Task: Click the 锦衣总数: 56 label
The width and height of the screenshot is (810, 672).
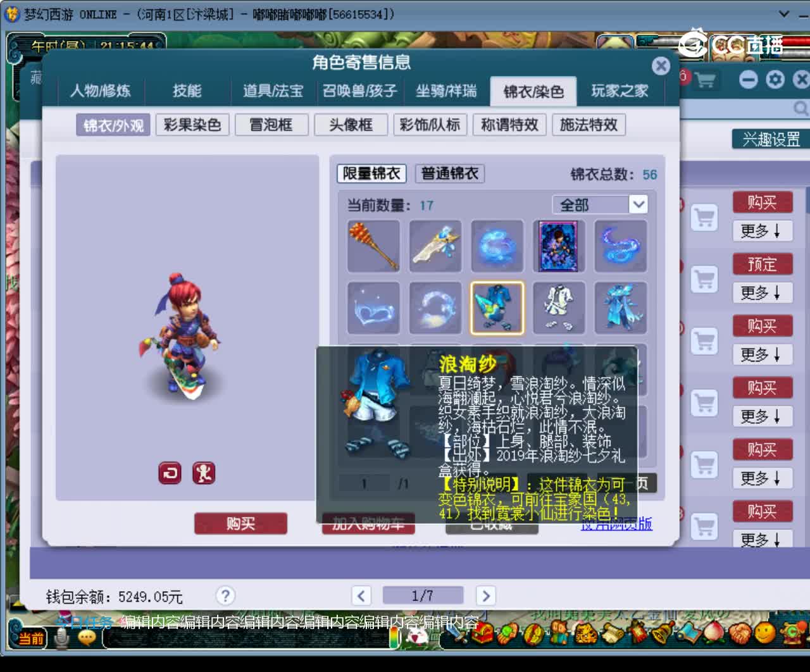Action: [x=614, y=175]
